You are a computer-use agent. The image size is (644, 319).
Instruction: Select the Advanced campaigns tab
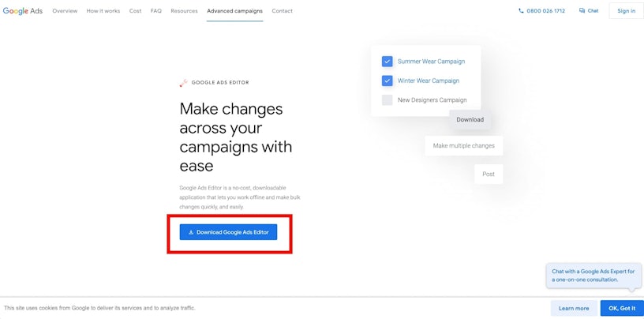[x=234, y=11]
